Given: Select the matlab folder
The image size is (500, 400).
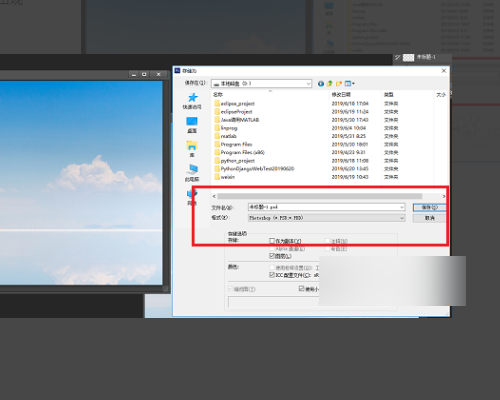Looking at the screenshot, I should (x=225, y=136).
